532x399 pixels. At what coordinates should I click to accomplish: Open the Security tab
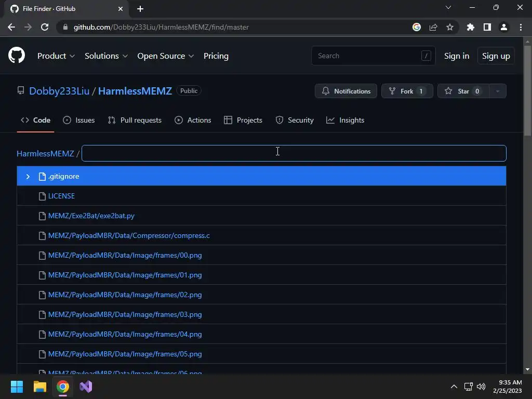[x=295, y=120]
